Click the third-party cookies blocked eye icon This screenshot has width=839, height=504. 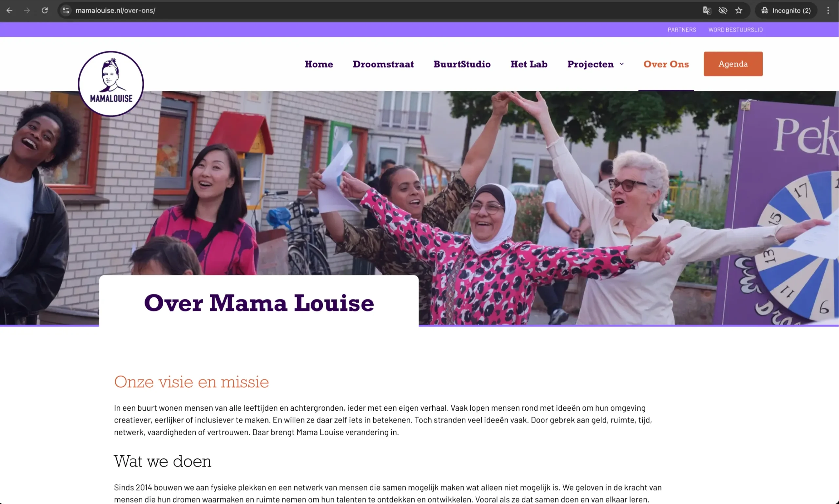tap(723, 10)
